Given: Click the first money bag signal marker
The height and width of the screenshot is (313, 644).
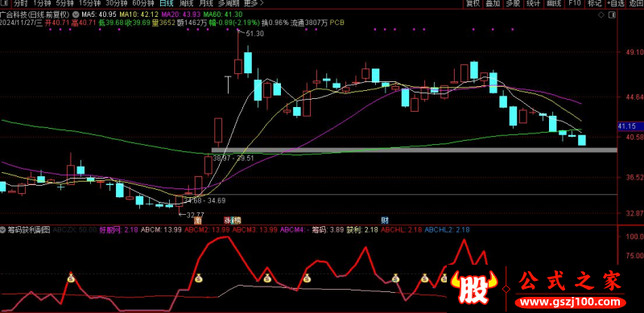Looking at the screenshot, I should (x=71, y=278).
